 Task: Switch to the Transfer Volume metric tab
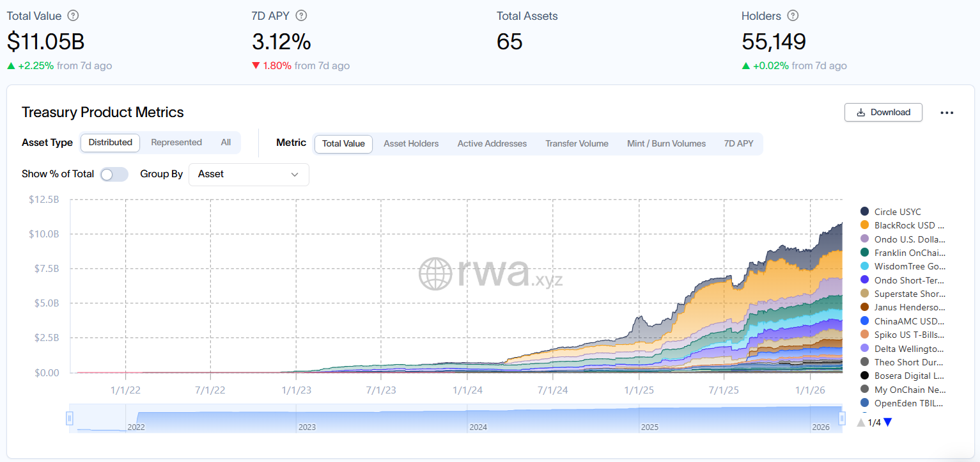tap(577, 143)
